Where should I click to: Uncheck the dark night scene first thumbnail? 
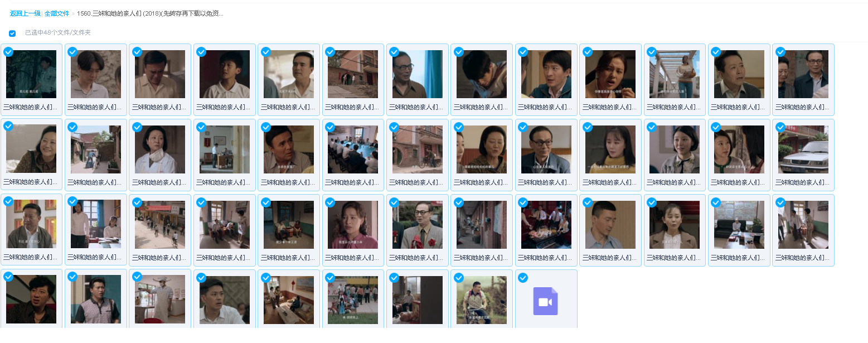click(x=8, y=52)
